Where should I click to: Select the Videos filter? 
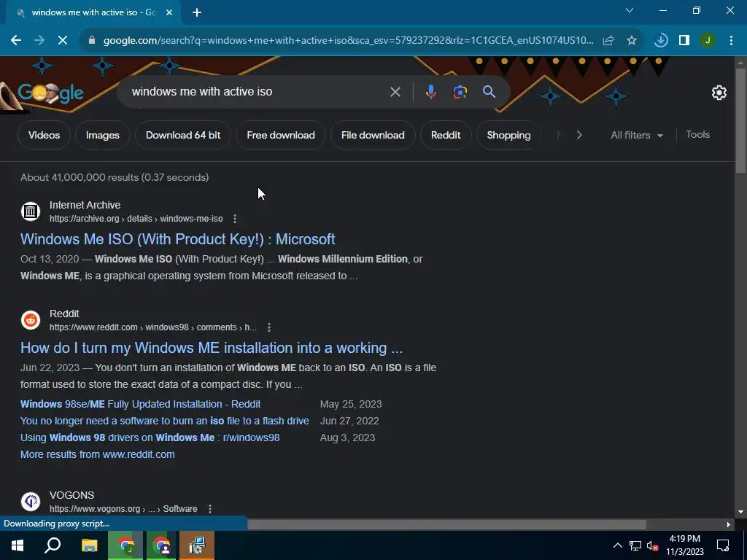[44, 135]
